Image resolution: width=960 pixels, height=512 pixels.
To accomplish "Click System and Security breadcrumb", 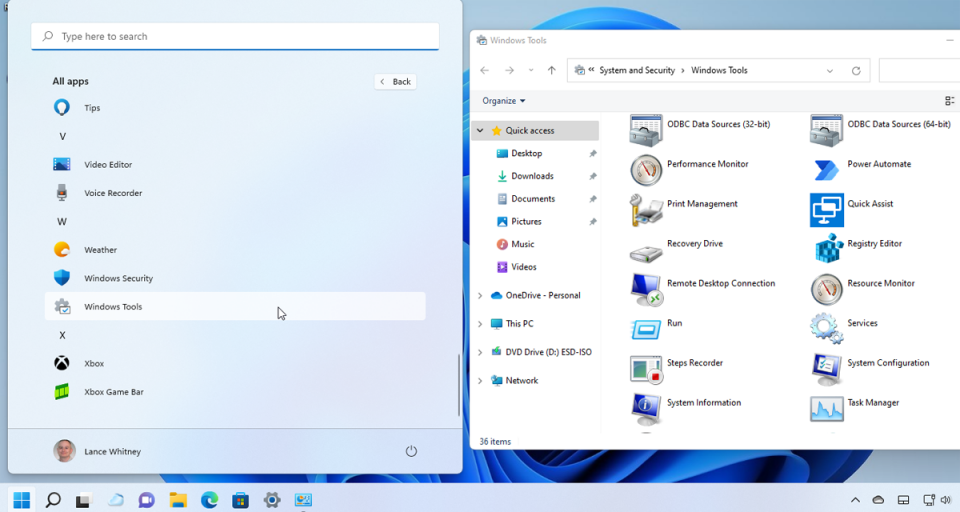I will coord(637,70).
